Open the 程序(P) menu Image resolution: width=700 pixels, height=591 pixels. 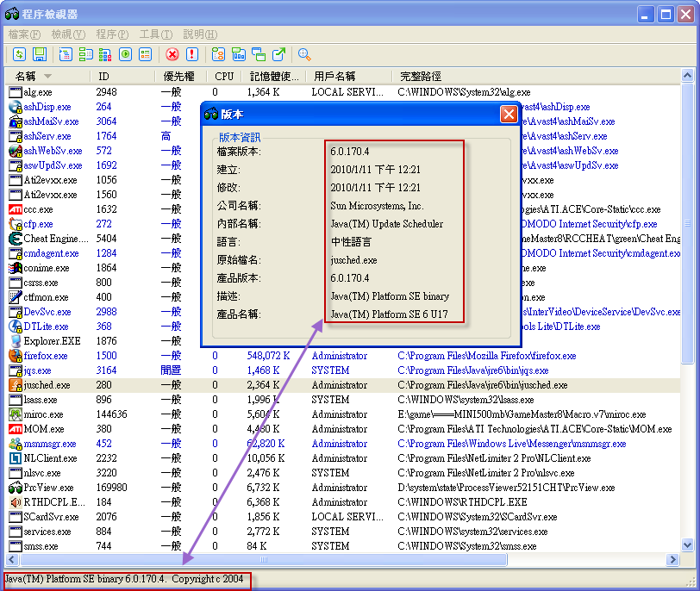click(x=112, y=34)
